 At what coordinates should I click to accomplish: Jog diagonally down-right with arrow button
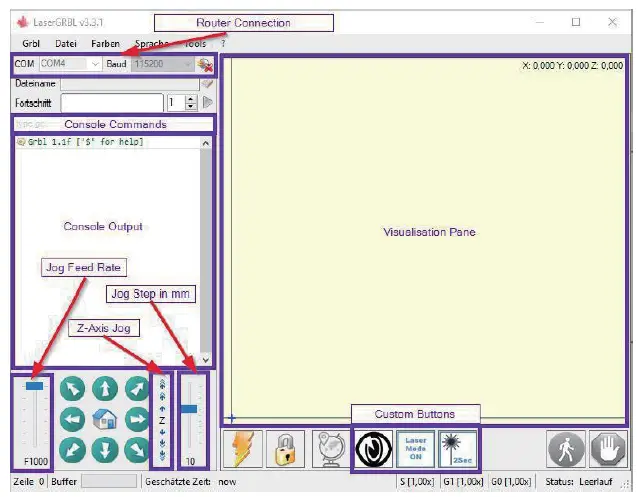click(137, 450)
